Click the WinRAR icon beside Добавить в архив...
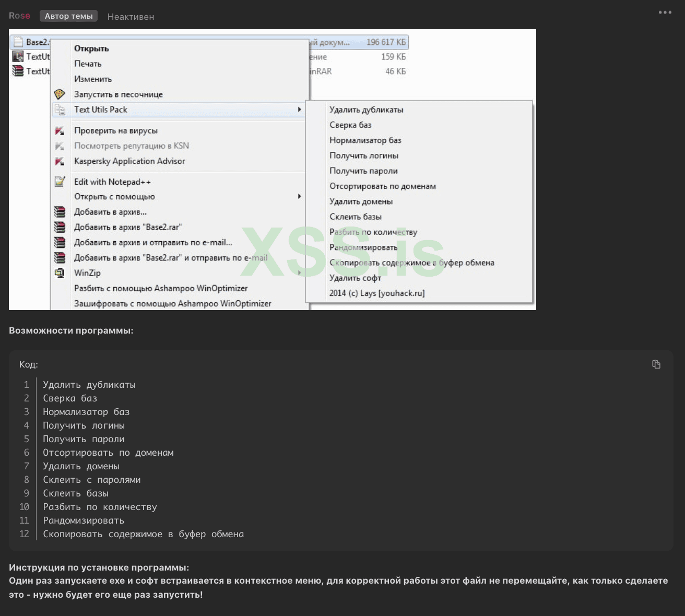Screen dimensions: 685x616 59,211
